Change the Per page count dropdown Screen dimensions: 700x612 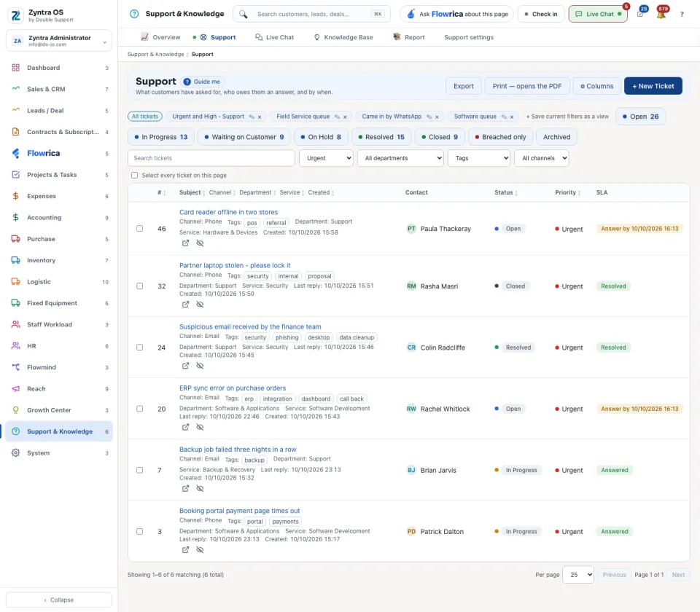click(x=578, y=575)
